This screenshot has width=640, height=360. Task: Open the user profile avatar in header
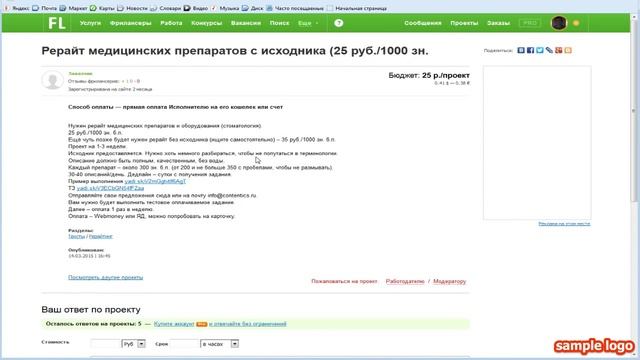coord(559,23)
